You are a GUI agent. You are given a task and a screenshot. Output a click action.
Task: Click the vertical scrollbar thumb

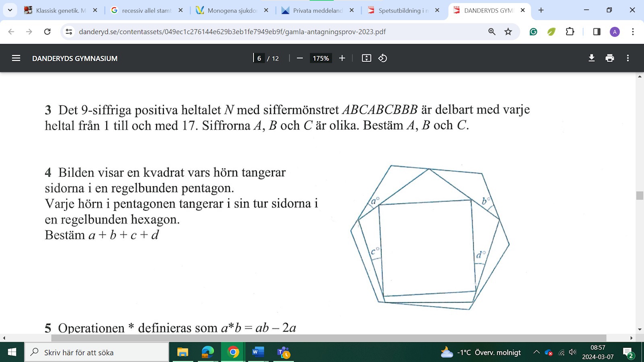click(640, 195)
